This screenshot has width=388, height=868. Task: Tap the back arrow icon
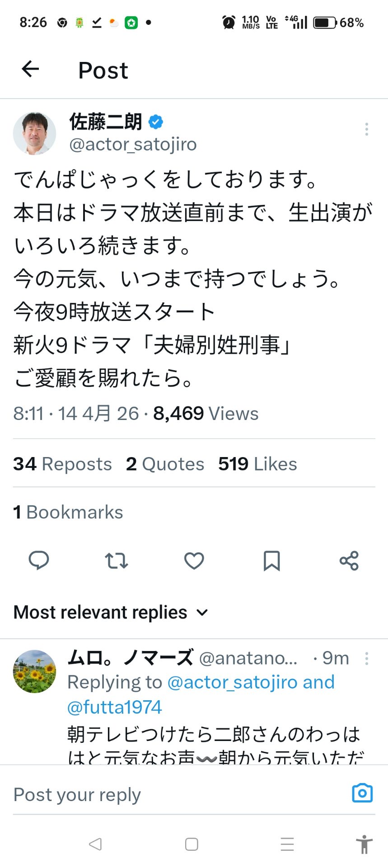pos(30,69)
